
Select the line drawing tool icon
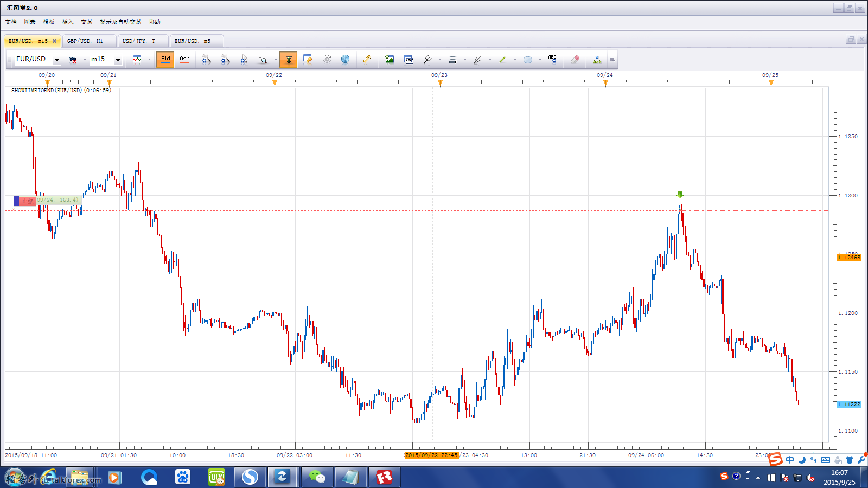pyautogui.click(x=428, y=60)
